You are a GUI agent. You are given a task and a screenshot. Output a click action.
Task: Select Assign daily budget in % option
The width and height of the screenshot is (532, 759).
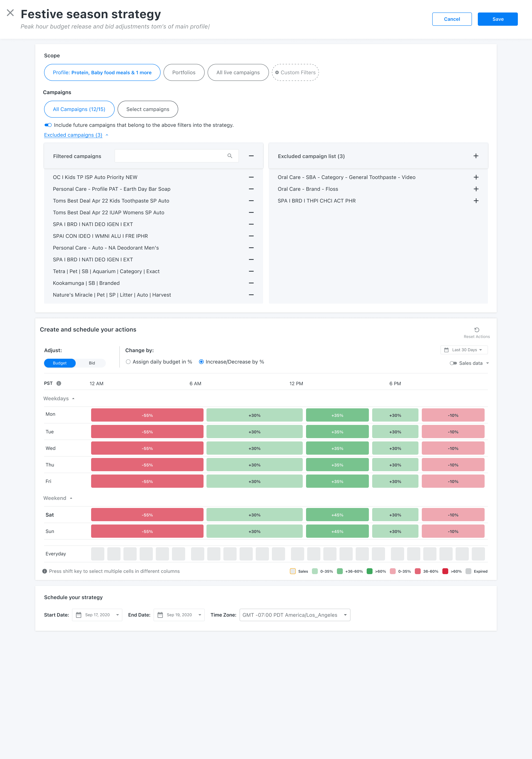pyautogui.click(x=128, y=362)
